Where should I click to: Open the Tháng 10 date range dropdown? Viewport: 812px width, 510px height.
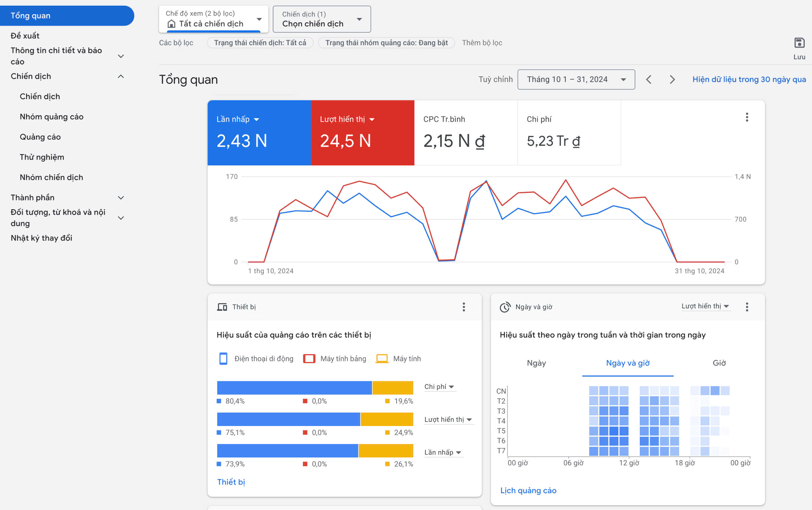click(576, 80)
